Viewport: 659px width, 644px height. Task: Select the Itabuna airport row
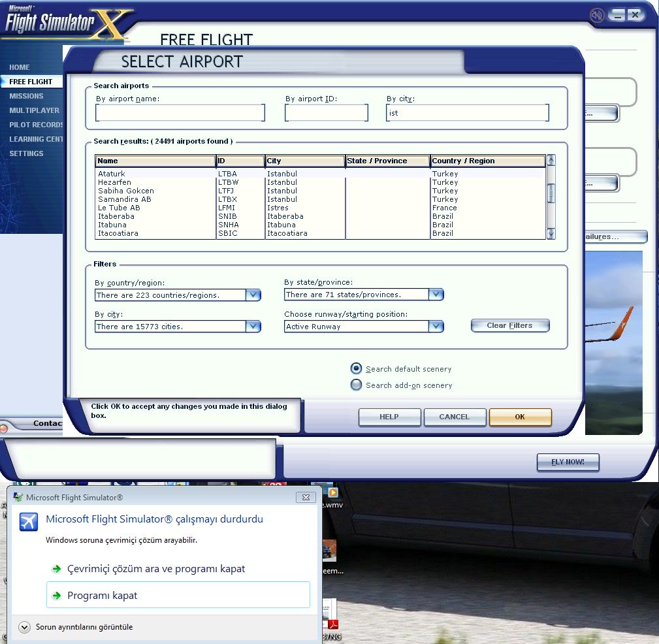320,225
